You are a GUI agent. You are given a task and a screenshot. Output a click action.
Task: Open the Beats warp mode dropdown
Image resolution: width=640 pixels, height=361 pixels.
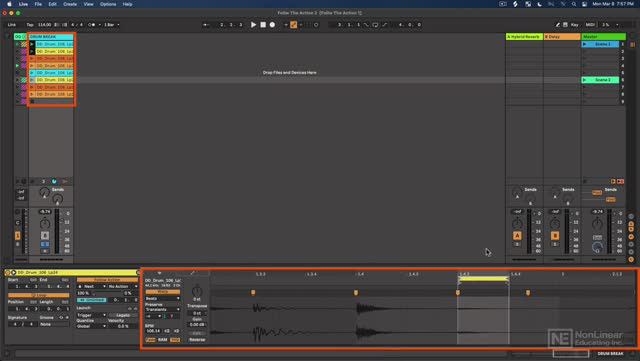click(162, 299)
